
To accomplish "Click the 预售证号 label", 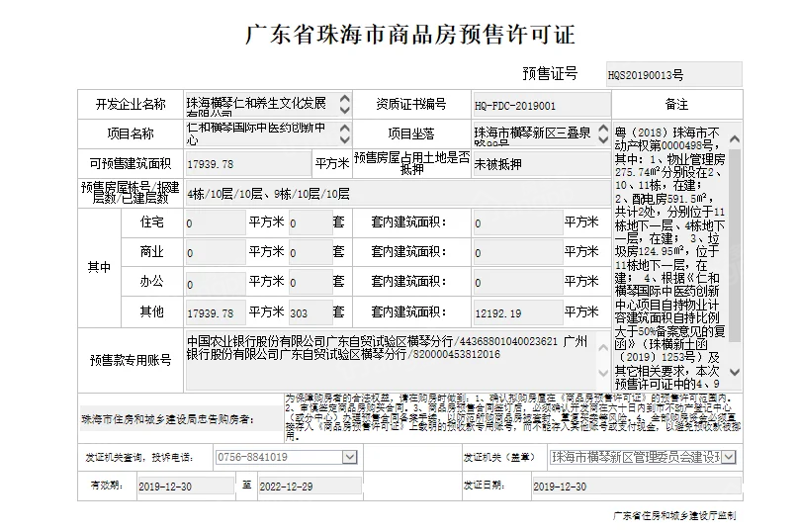I will point(550,74).
